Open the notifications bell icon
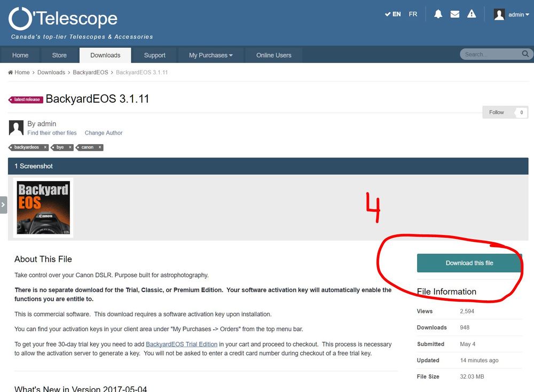Image resolution: width=534 pixels, height=392 pixels. (438, 14)
